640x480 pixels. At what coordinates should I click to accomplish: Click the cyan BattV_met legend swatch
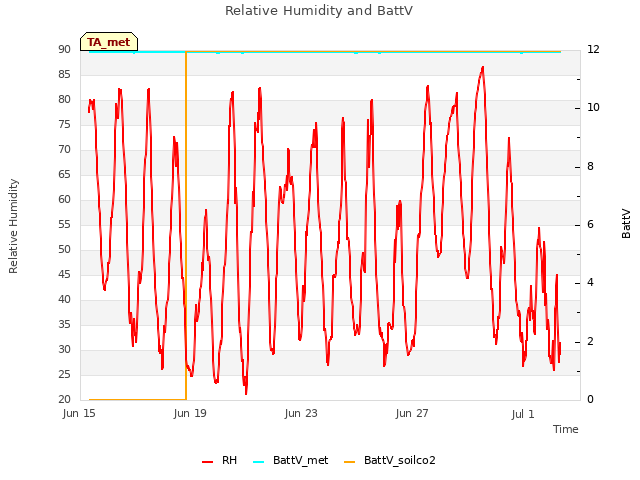point(258,462)
